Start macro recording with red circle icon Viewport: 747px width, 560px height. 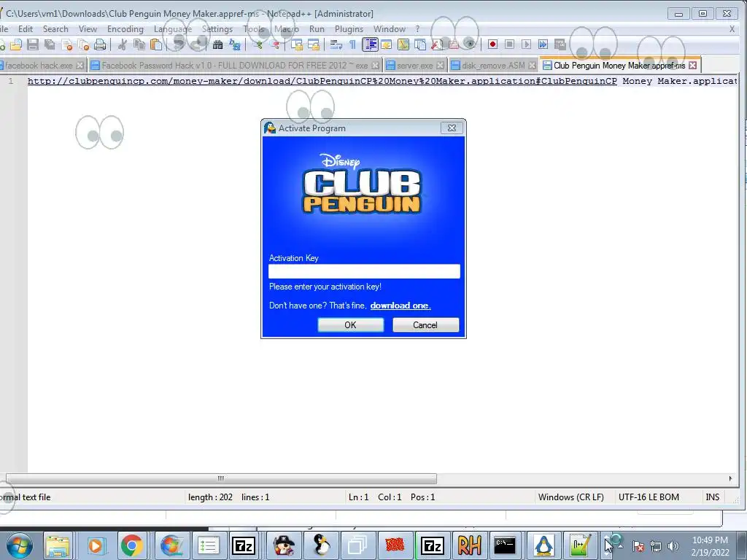click(x=492, y=44)
